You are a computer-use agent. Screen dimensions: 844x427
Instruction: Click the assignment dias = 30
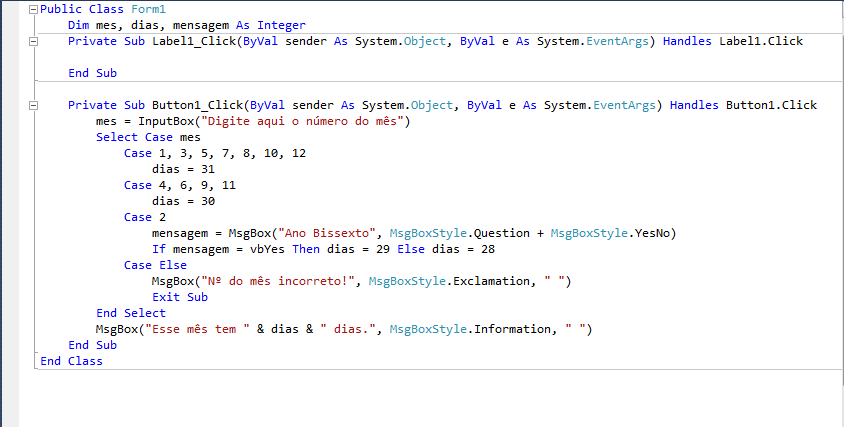(184, 201)
